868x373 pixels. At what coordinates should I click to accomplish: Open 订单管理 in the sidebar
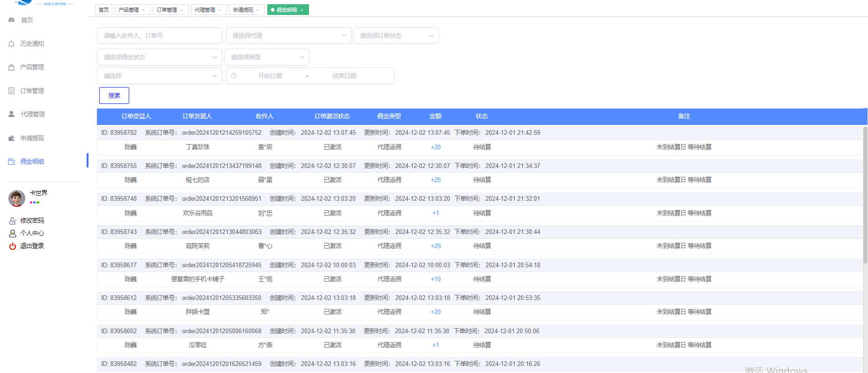tap(32, 91)
